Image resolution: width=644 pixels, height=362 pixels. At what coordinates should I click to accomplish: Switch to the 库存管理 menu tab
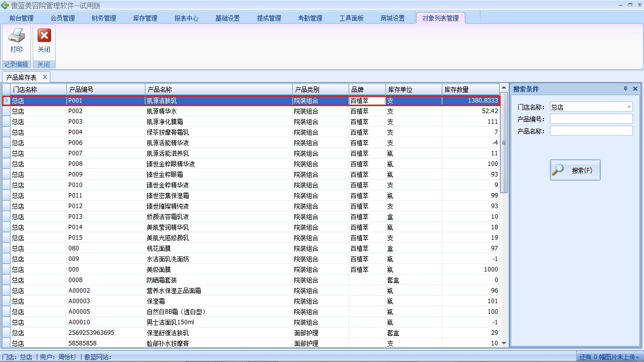pos(145,18)
